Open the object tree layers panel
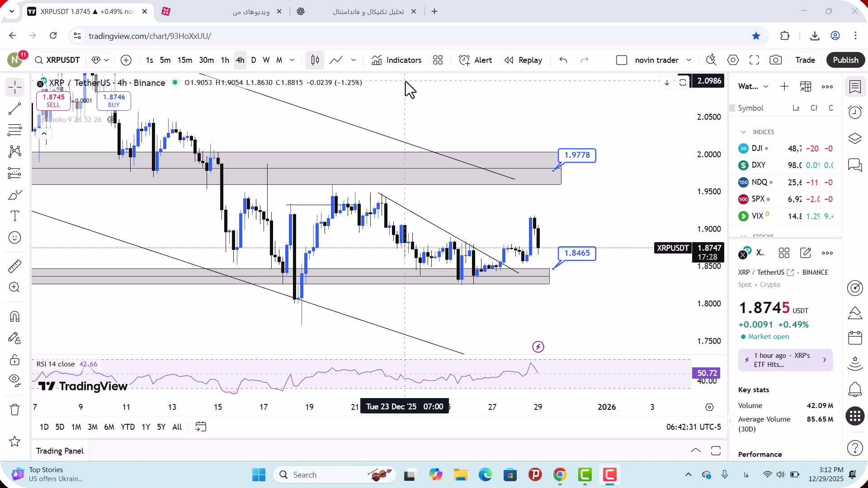 tap(855, 138)
